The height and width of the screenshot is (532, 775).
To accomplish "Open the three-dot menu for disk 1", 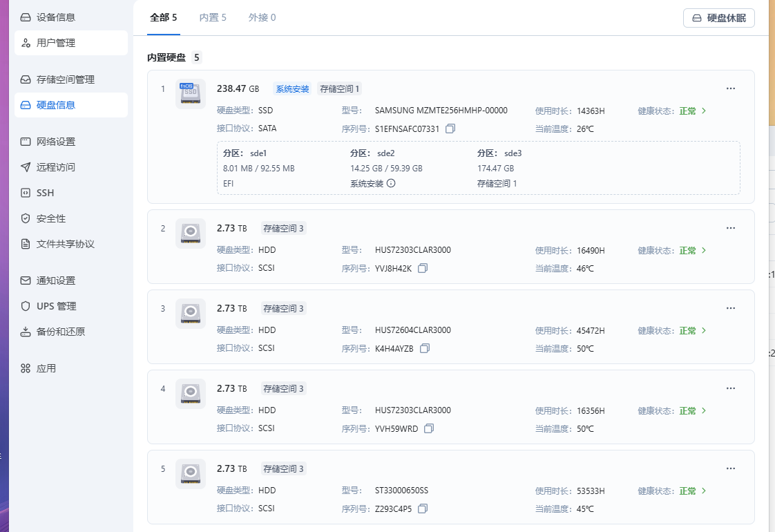I will 730,88.
